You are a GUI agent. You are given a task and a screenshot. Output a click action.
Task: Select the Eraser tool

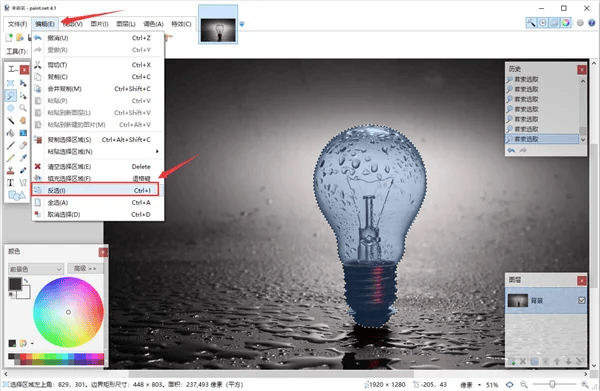tap(23, 145)
